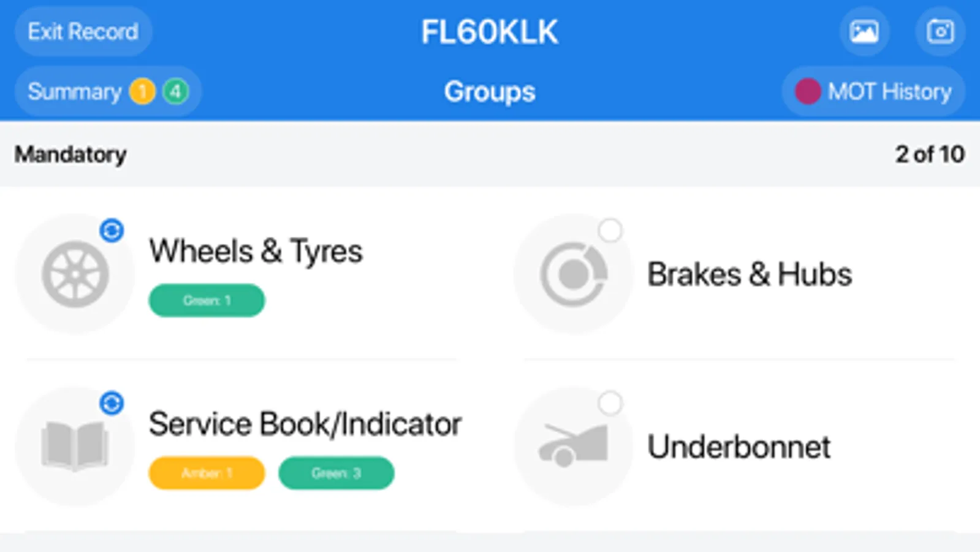This screenshot has width=980, height=552.
Task: Open the Underbonnet group label
Action: click(x=739, y=447)
